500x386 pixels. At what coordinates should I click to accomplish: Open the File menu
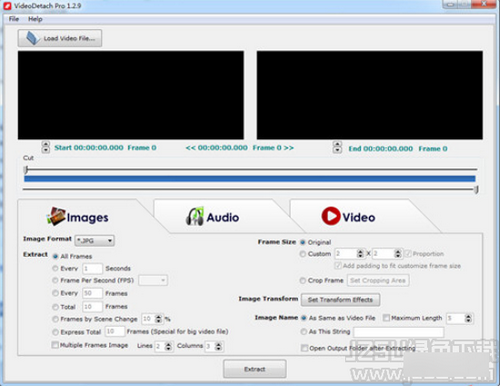14,19
